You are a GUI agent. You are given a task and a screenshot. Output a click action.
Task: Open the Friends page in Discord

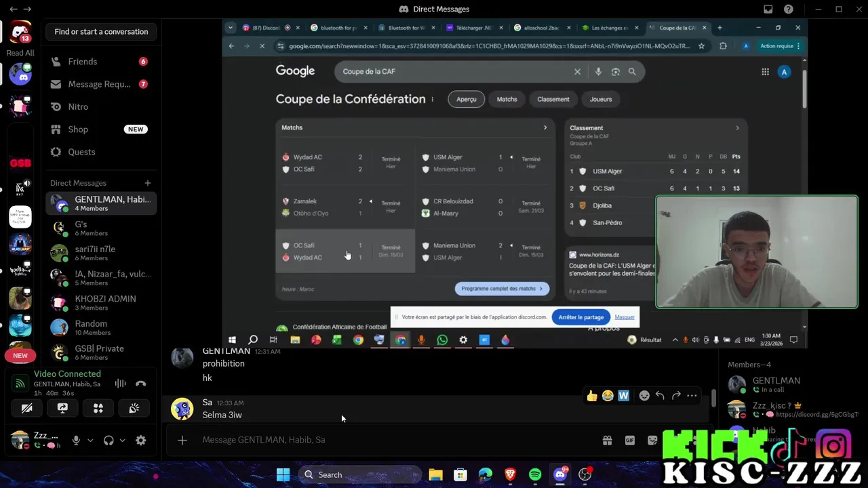[x=101, y=62]
